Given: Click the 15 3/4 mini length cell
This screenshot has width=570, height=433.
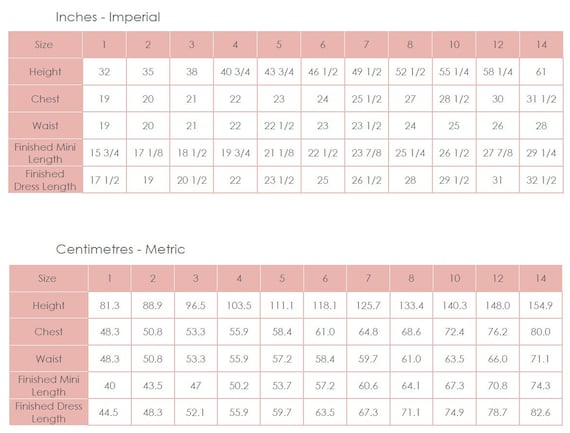Looking at the screenshot, I should coord(104,153).
